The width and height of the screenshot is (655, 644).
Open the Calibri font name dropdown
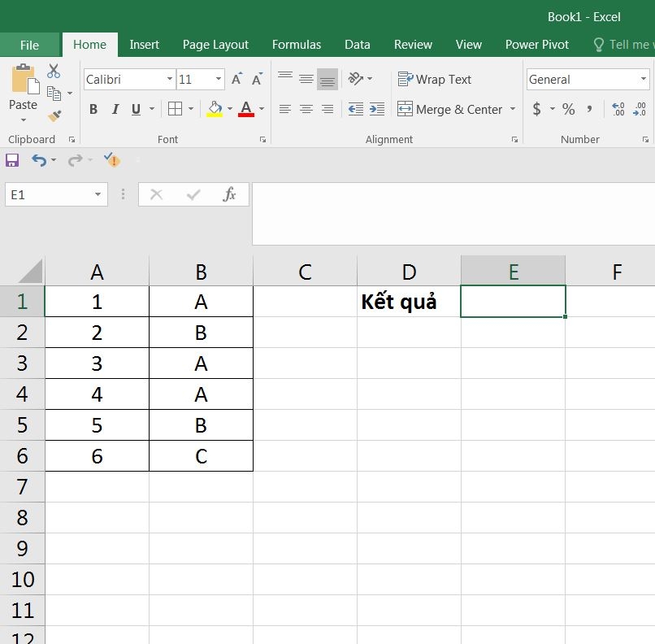(170, 79)
